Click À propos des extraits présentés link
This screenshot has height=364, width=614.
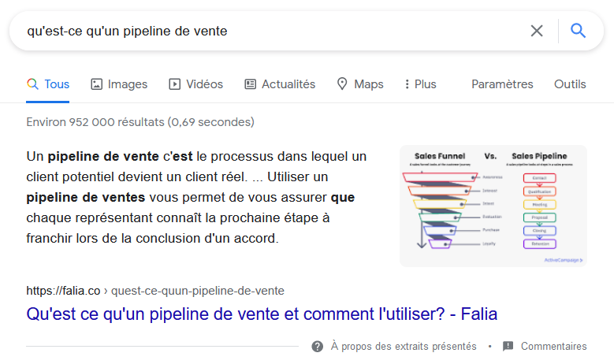click(404, 346)
